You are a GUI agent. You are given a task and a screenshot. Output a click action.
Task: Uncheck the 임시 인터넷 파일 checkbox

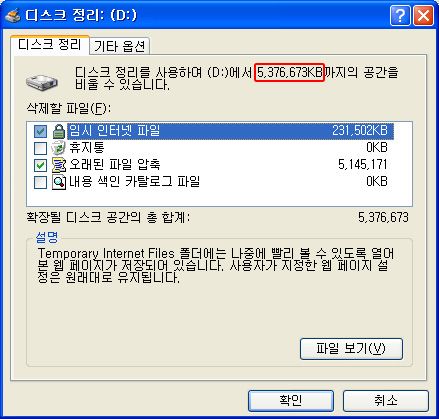(40, 131)
